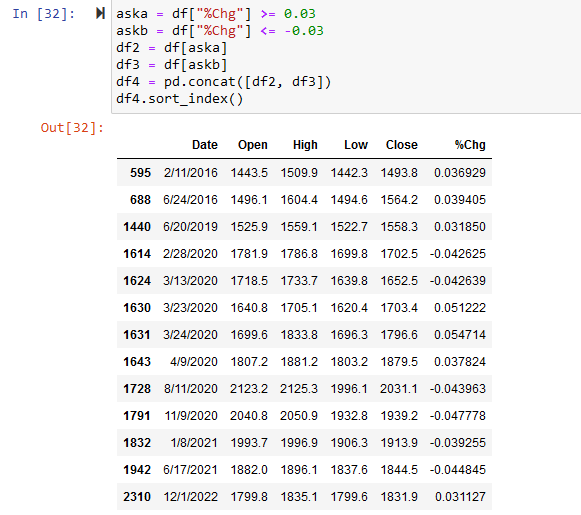Click date cell 11/9/2020
The width and height of the screenshot is (581, 515).
point(191,416)
